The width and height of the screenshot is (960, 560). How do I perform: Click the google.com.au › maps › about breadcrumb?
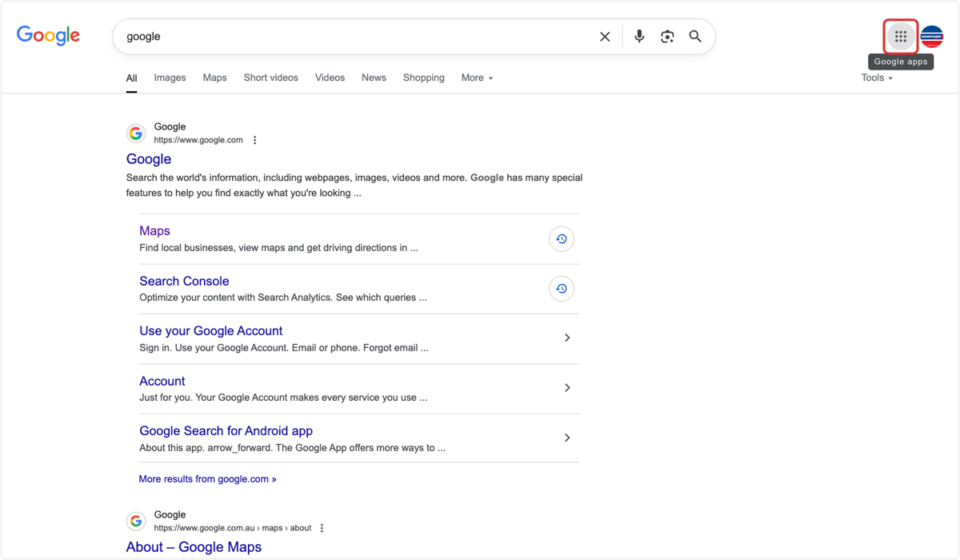click(x=233, y=528)
